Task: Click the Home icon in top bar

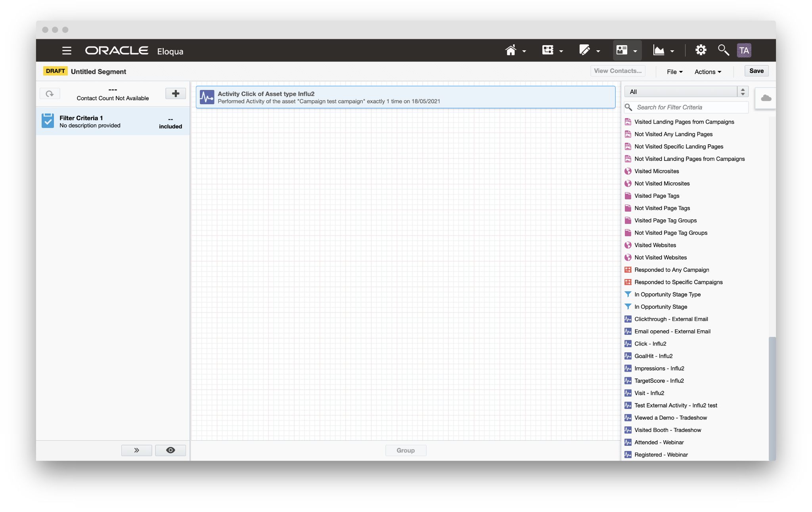Action: (511, 50)
